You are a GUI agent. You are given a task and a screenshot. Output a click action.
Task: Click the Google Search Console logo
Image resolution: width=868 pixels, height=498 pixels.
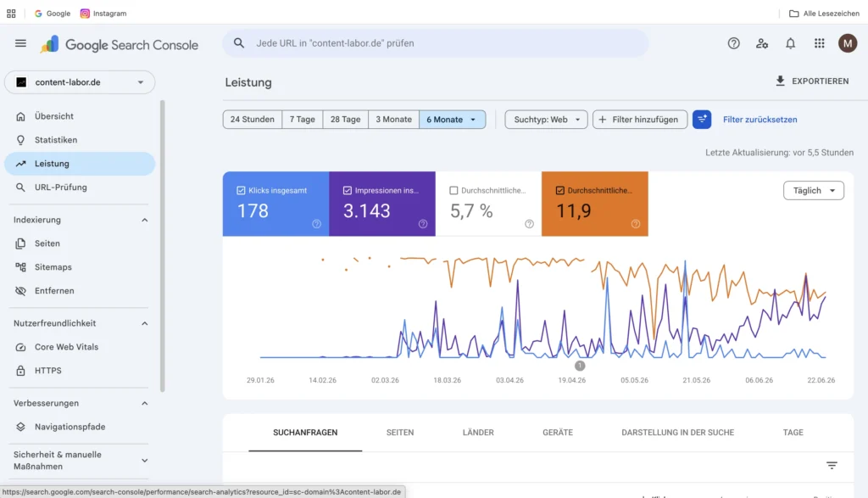(x=119, y=44)
